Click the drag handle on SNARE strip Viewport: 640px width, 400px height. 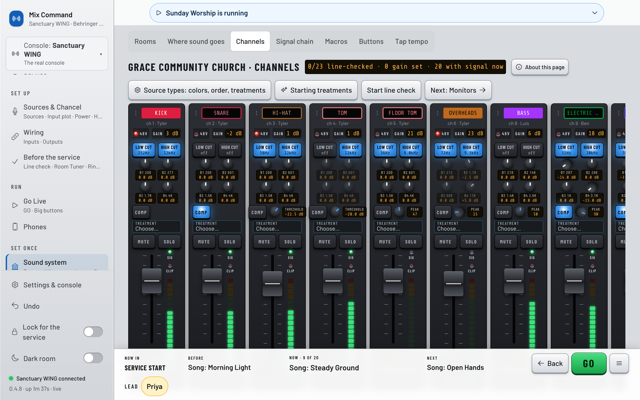point(196,113)
